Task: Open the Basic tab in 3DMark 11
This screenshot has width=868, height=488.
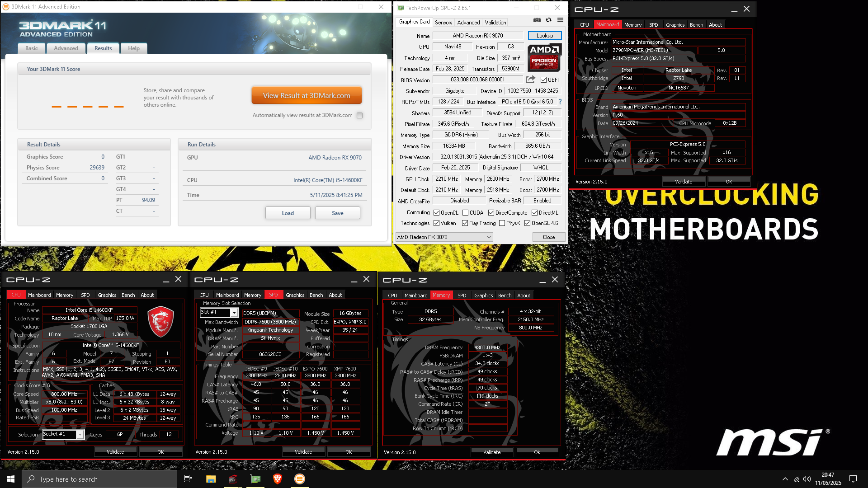Action: pyautogui.click(x=32, y=48)
